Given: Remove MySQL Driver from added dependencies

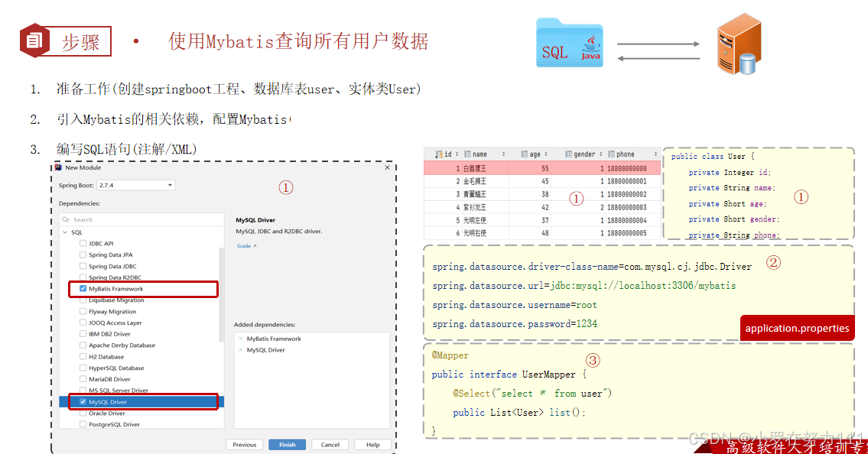Looking at the screenshot, I should (x=241, y=350).
